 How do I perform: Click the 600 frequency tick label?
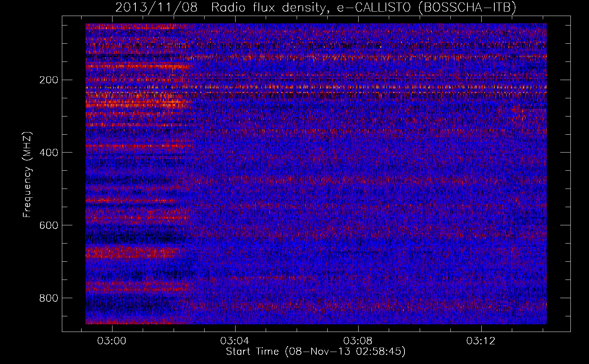(x=48, y=225)
